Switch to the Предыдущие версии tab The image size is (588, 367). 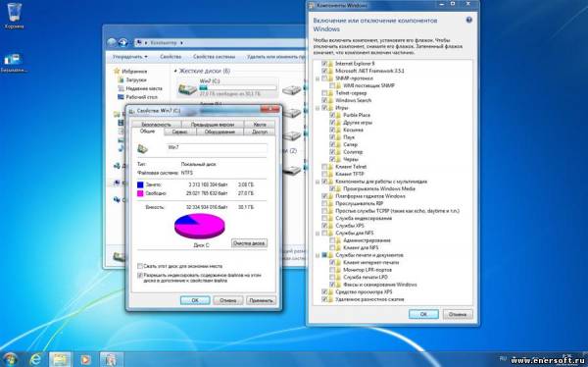point(213,125)
